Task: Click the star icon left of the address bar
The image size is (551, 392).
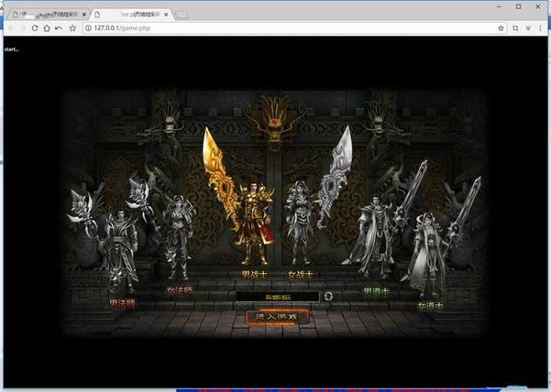Action: click(72, 28)
